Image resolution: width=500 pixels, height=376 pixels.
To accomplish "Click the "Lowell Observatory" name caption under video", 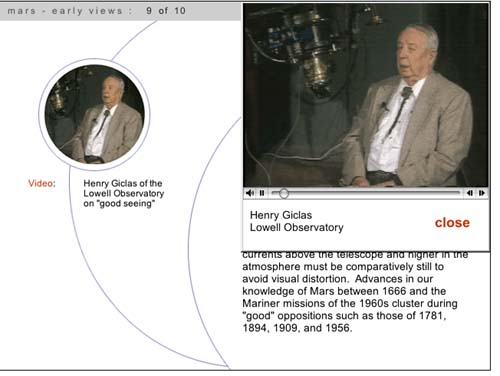I will [297, 228].
